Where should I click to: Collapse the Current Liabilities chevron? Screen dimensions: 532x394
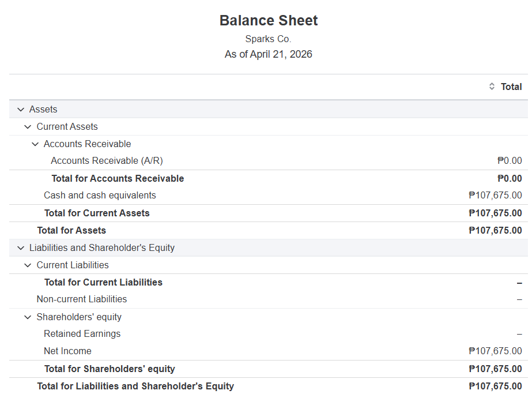click(28, 265)
